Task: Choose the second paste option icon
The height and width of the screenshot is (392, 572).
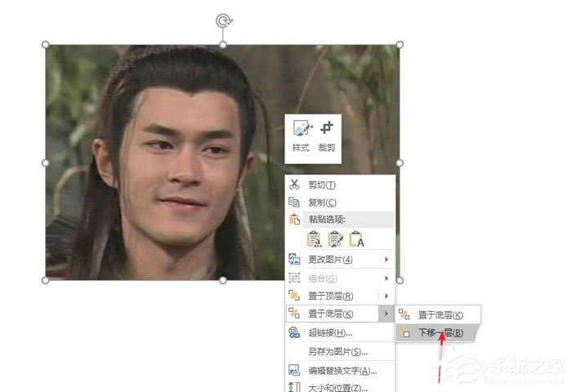Action: (335, 238)
